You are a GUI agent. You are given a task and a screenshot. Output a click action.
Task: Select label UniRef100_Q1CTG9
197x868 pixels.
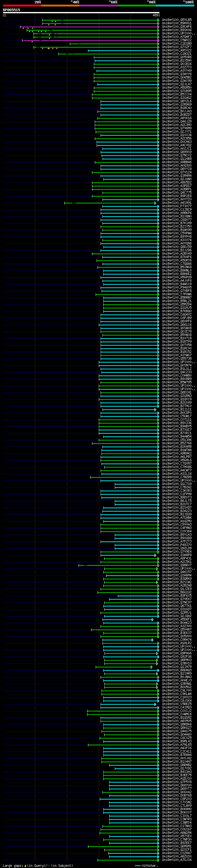(x=177, y=484)
